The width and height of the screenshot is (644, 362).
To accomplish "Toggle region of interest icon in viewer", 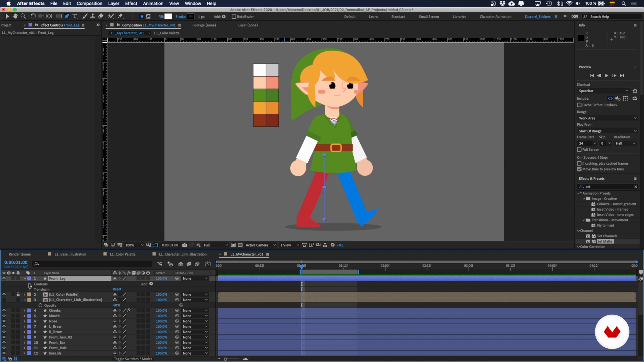I will point(233,245).
